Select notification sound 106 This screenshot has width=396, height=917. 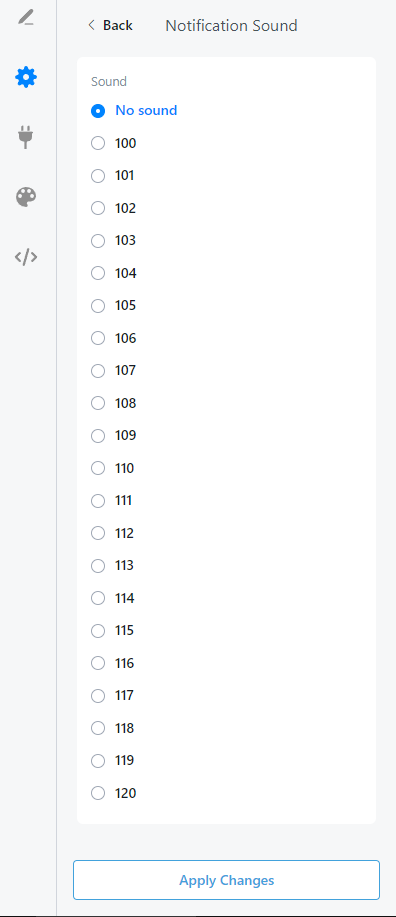98,338
